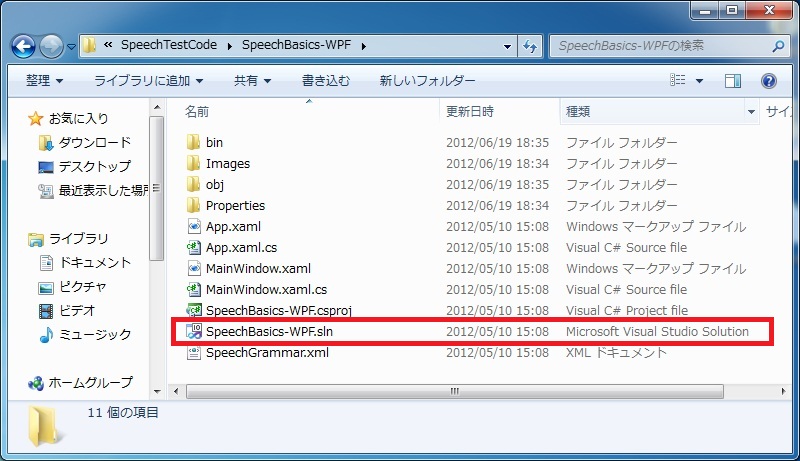The height and width of the screenshot is (461, 800).
Task: Sort by the 更新日時 column header
Action: [x=470, y=110]
